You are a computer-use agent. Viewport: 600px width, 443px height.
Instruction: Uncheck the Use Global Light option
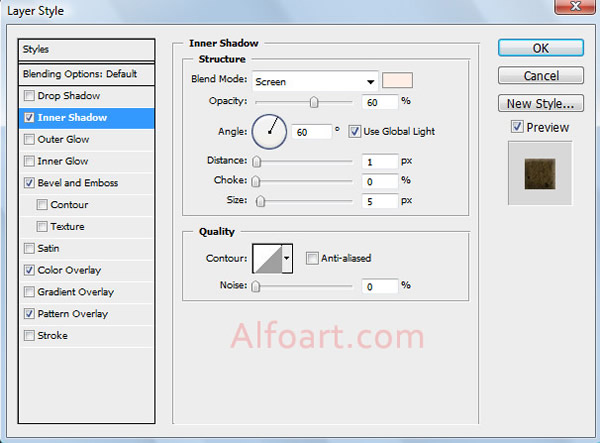[x=355, y=131]
